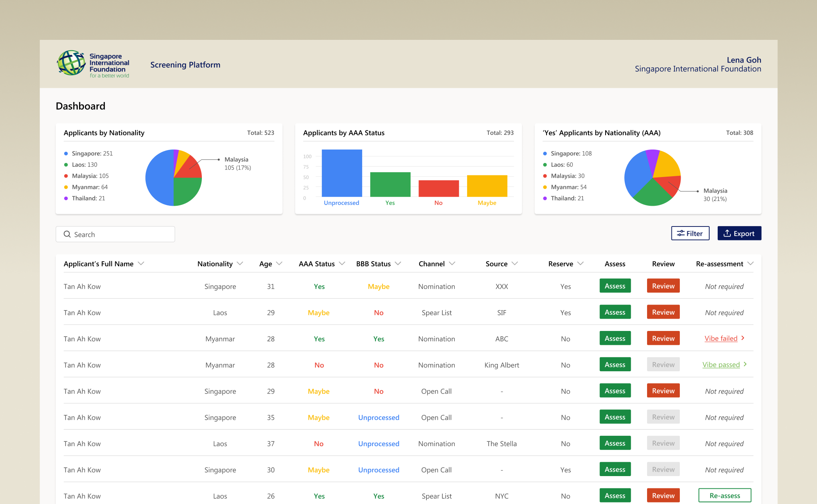Click the Filter sliders icon
Screen dimensions: 817x504
[681, 234]
